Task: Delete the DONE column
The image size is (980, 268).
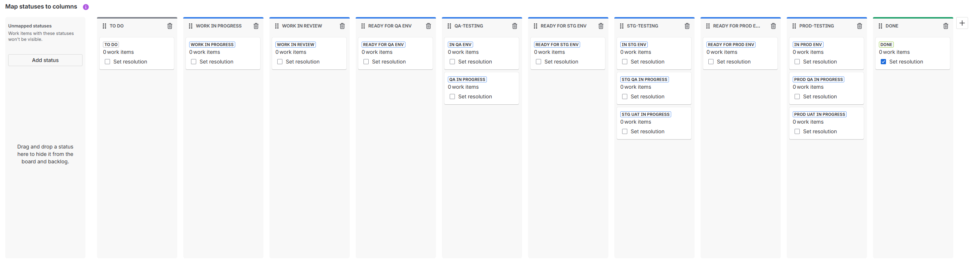Action: [x=946, y=26]
